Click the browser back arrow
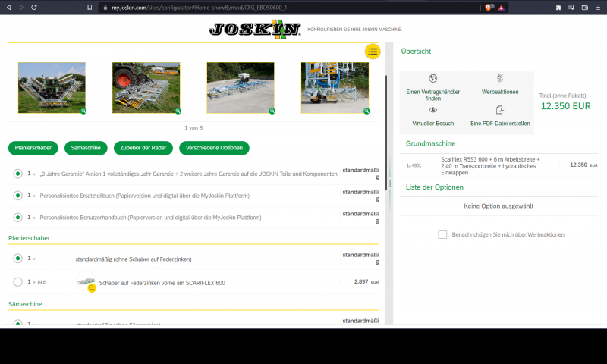This screenshot has height=364, width=607. pyautogui.click(x=8, y=8)
